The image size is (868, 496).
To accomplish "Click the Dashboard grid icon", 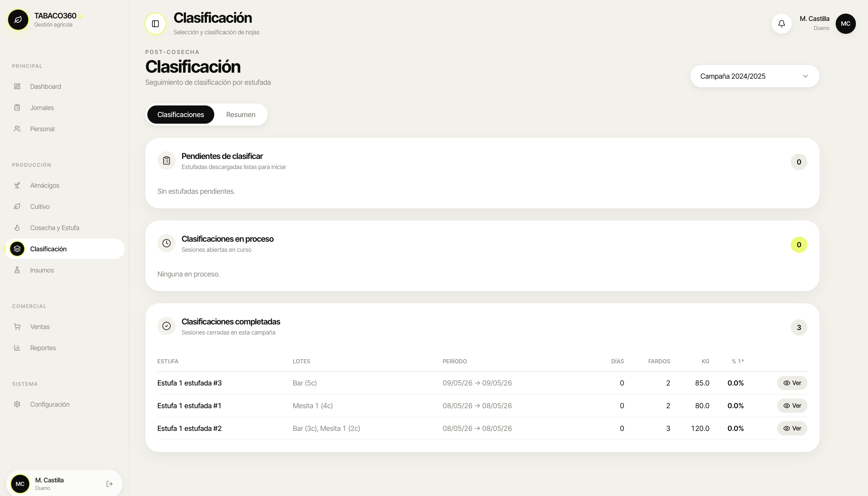I will [x=17, y=87].
